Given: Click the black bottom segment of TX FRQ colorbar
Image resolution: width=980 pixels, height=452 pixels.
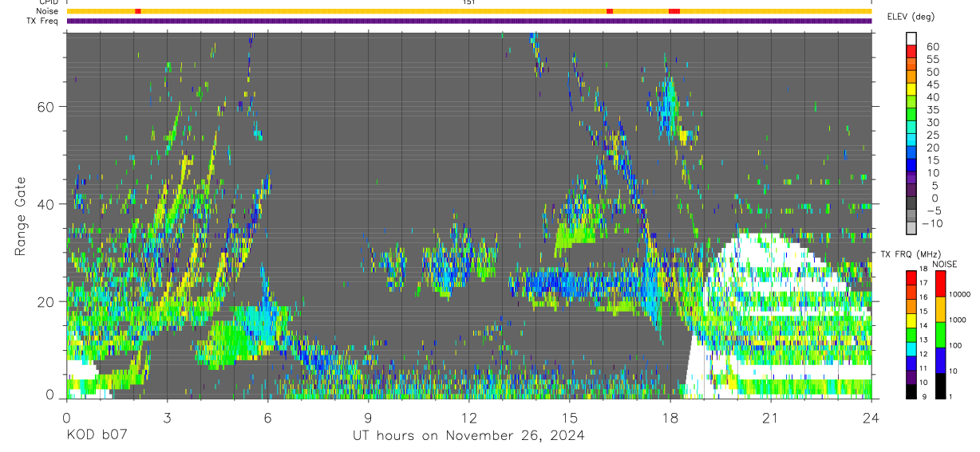Looking at the screenshot, I should pos(911,391).
